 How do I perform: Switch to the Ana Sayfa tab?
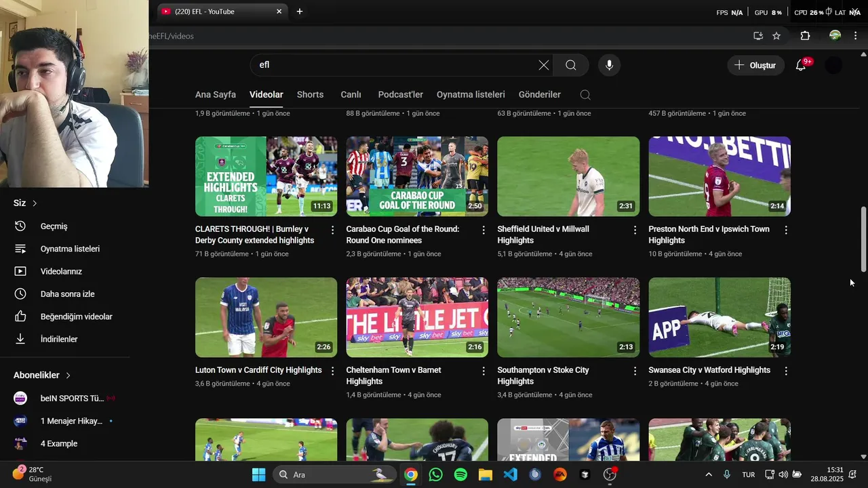pos(216,95)
